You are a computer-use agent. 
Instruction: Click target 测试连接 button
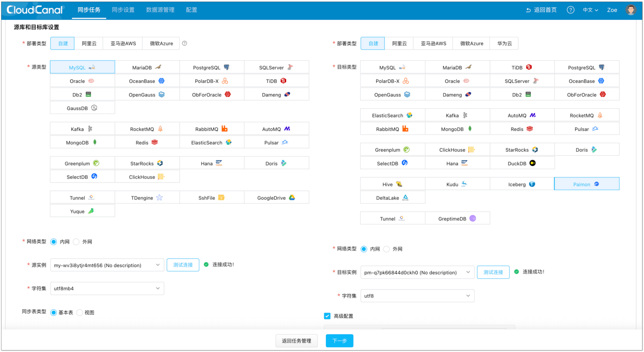(493, 272)
